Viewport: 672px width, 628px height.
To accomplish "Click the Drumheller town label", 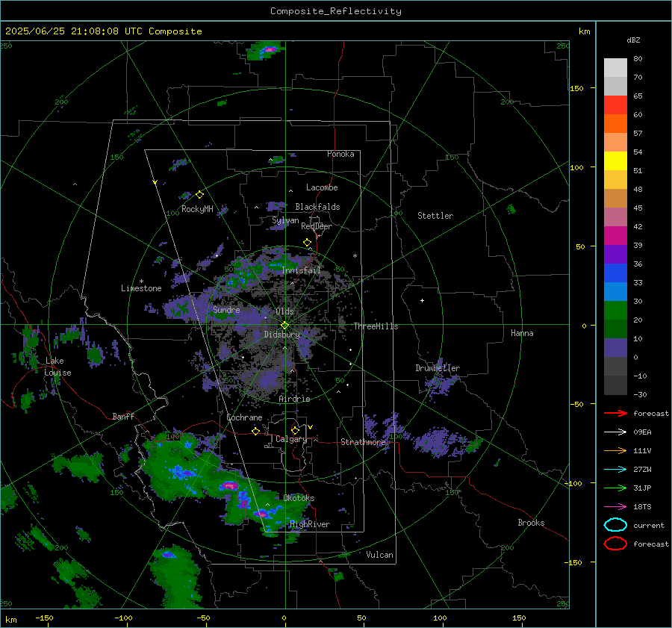I will pos(438,368).
